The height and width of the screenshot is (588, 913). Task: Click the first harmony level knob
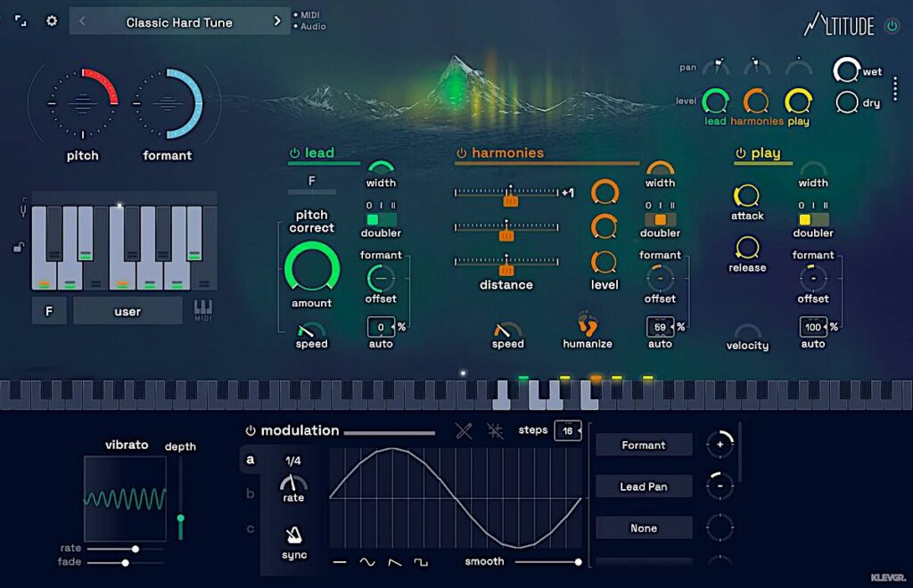click(x=605, y=192)
